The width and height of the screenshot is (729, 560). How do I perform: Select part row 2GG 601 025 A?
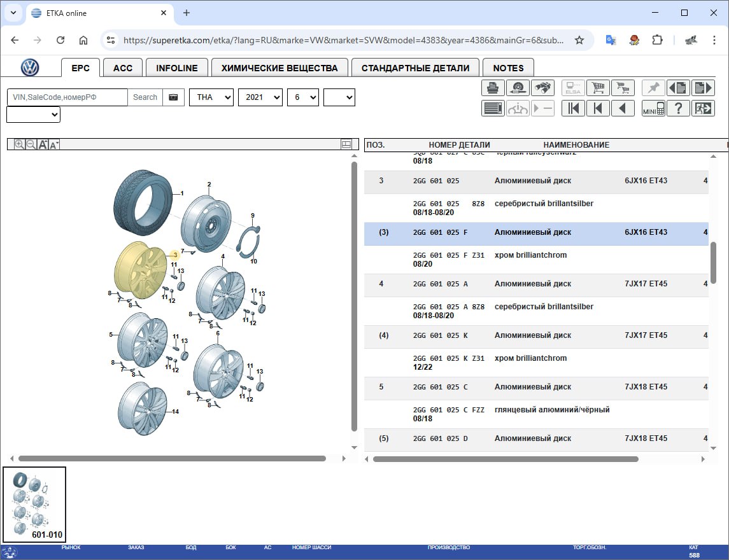tap(536, 284)
